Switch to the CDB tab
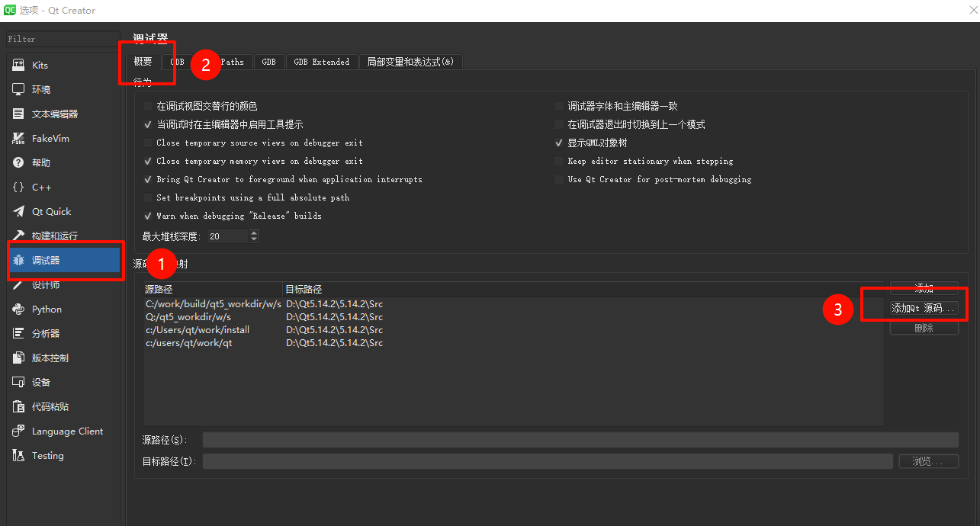This screenshot has width=980, height=526. 177,62
